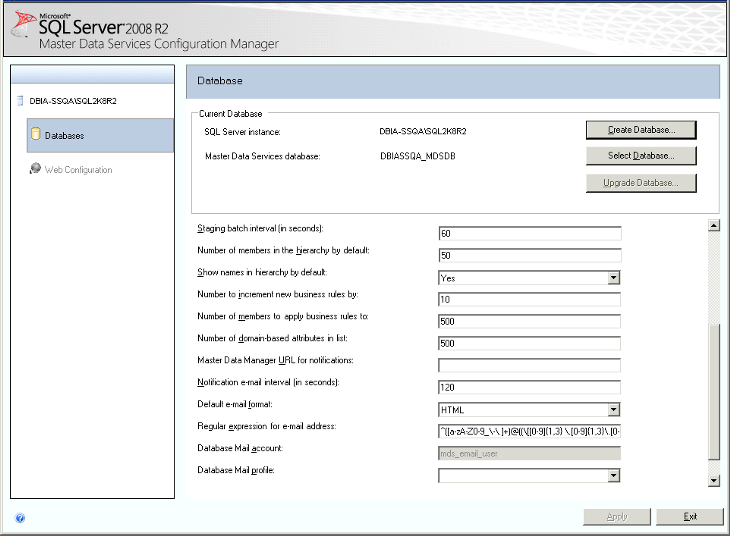This screenshot has width=730, height=536.
Task: Click the Upgrade Database button
Action: (x=641, y=183)
